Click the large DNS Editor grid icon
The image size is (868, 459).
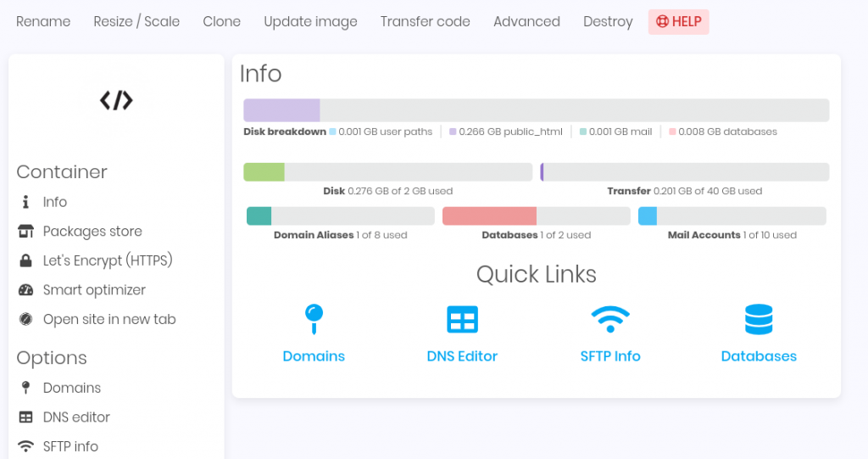[x=462, y=319]
